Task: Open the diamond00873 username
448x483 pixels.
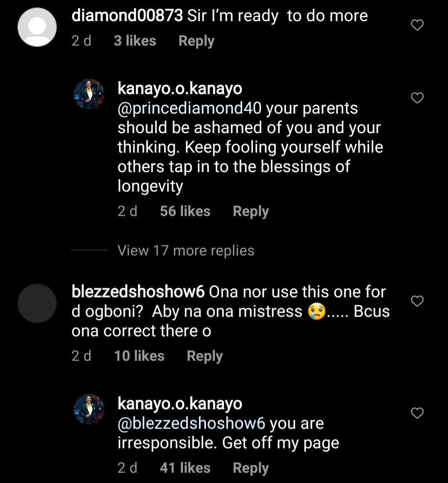Action: (x=127, y=16)
